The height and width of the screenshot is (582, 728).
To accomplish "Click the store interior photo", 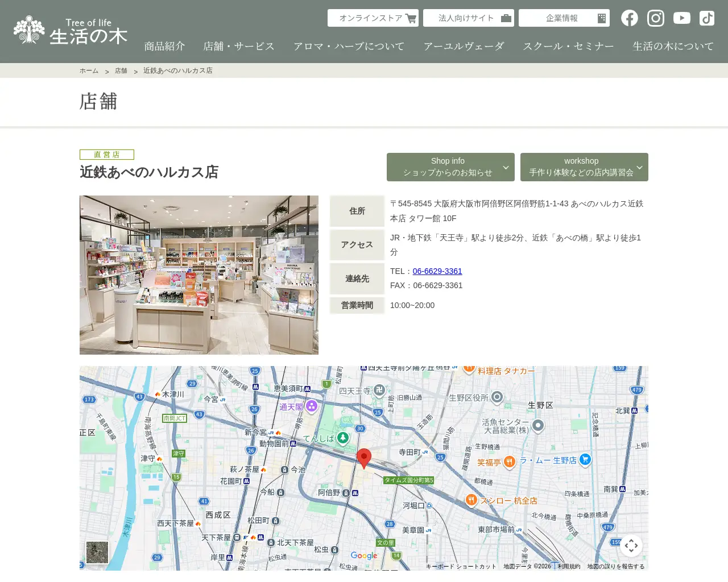I will pos(199,275).
